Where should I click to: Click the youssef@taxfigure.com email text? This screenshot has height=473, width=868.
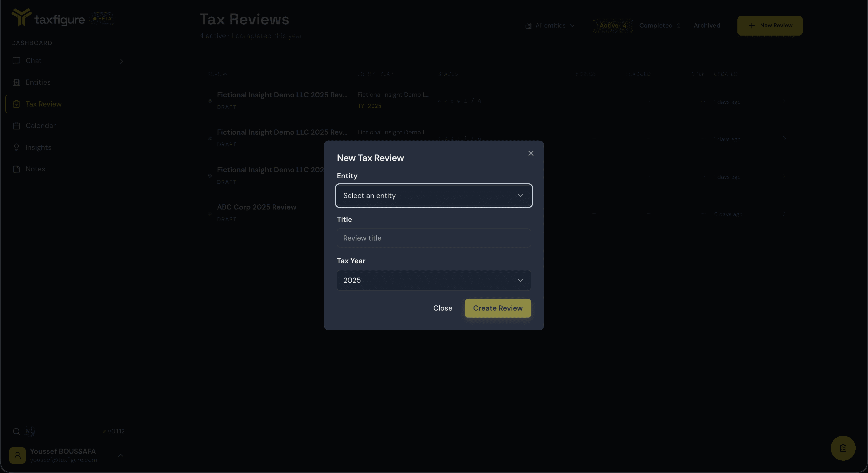(63, 460)
